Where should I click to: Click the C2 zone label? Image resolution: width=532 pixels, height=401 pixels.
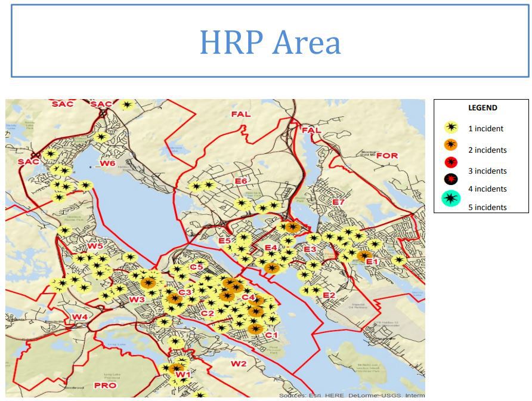click(x=207, y=313)
